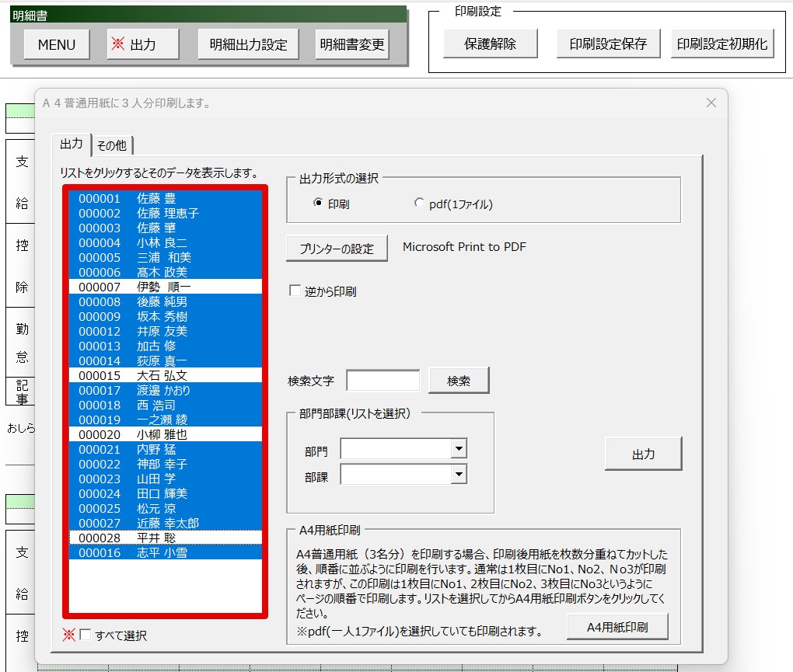Select list row 000004 小林 良二
This screenshot has height=672, width=793.
(x=166, y=242)
